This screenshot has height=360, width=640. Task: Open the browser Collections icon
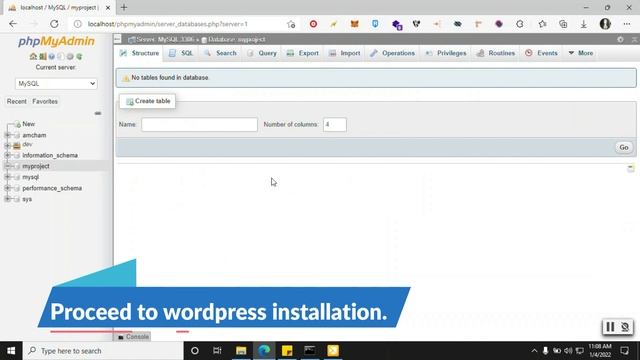[x=563, y=24]
